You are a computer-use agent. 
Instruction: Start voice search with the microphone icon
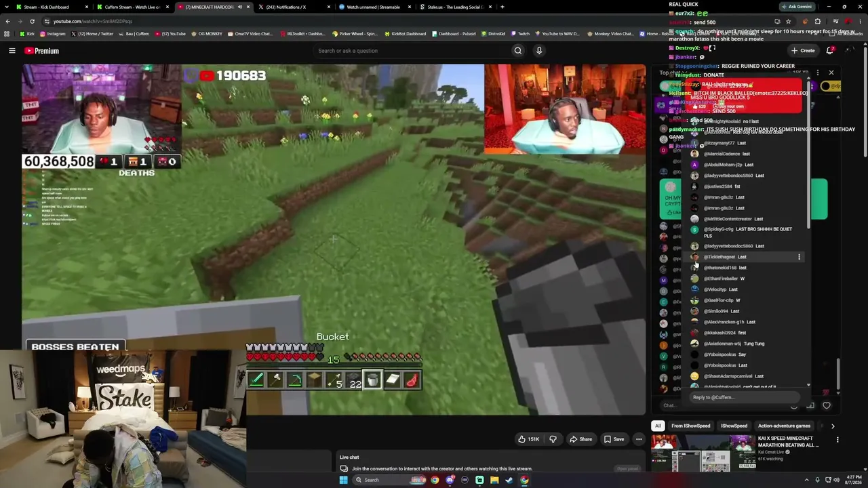pos(539,51)
